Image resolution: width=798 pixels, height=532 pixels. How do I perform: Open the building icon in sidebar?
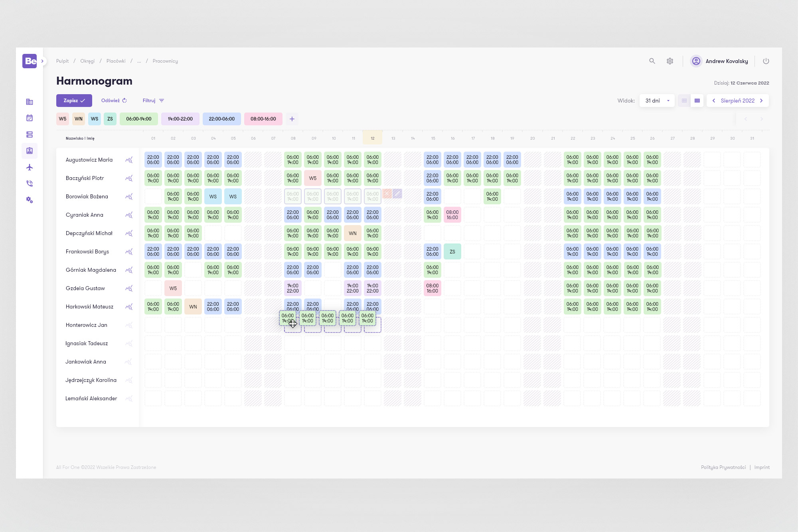coord(30,102)
